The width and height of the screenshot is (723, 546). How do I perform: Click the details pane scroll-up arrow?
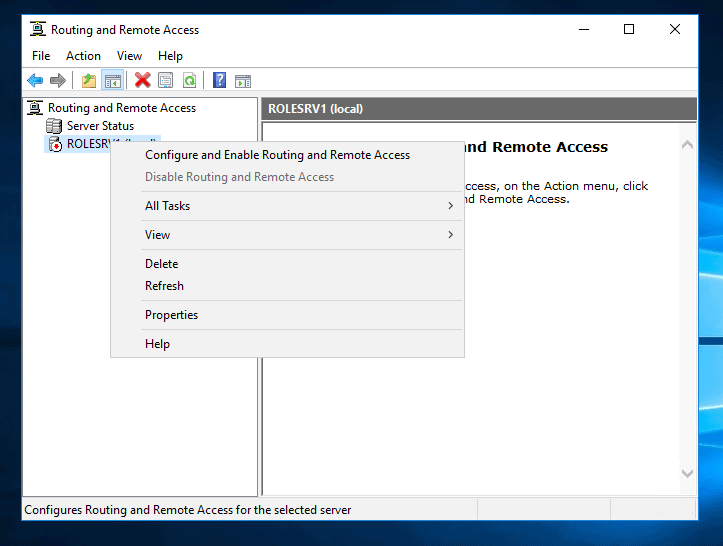(x=687, y=145)
